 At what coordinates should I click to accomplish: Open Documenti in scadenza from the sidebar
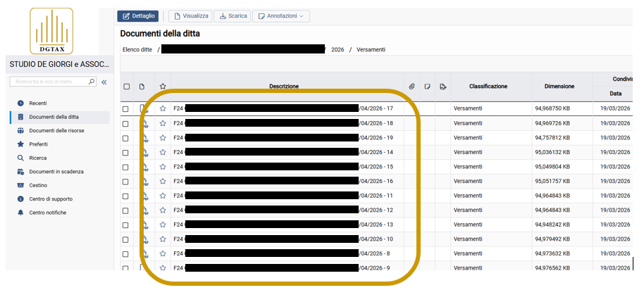(56, 172)
